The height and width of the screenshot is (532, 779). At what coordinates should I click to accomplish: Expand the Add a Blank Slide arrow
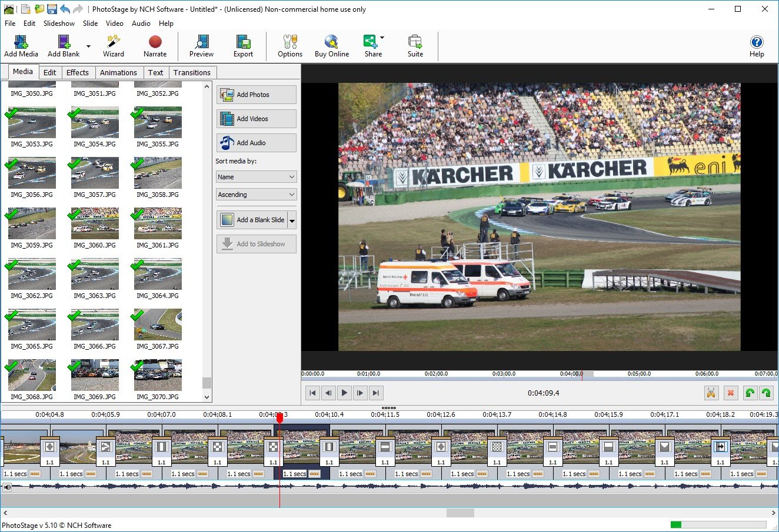(x=292, y=220)
